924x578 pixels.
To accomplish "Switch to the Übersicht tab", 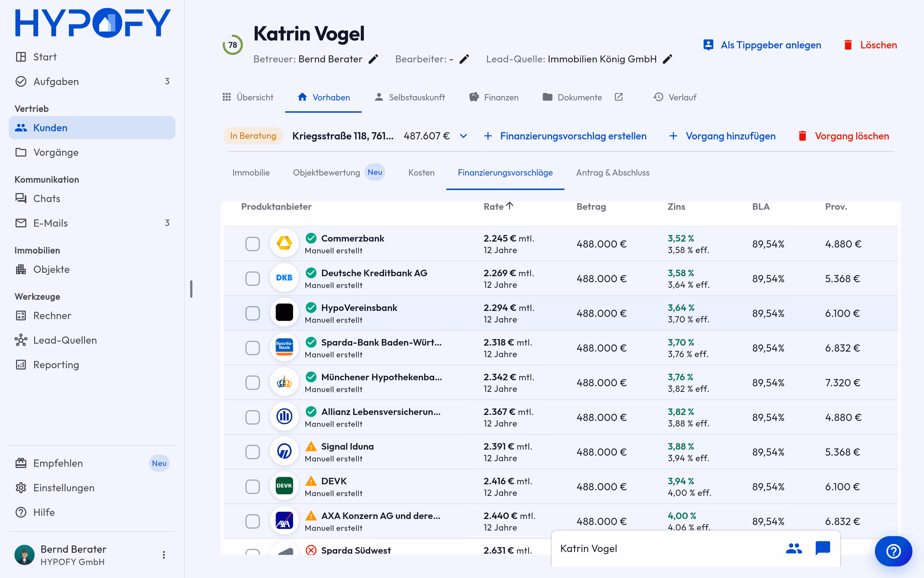I will [x=248, y=97].
